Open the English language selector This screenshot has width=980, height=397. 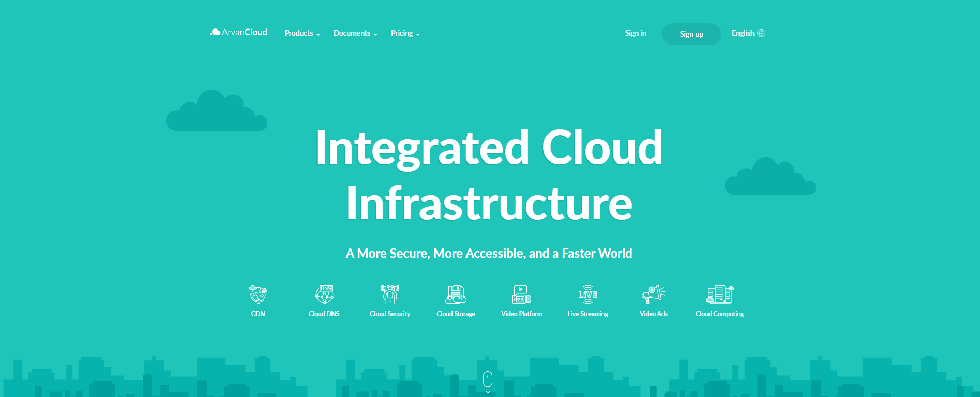coord(748,33)
